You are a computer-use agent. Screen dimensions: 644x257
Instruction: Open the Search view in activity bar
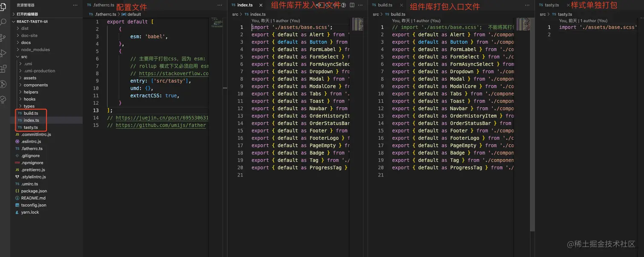3,22
